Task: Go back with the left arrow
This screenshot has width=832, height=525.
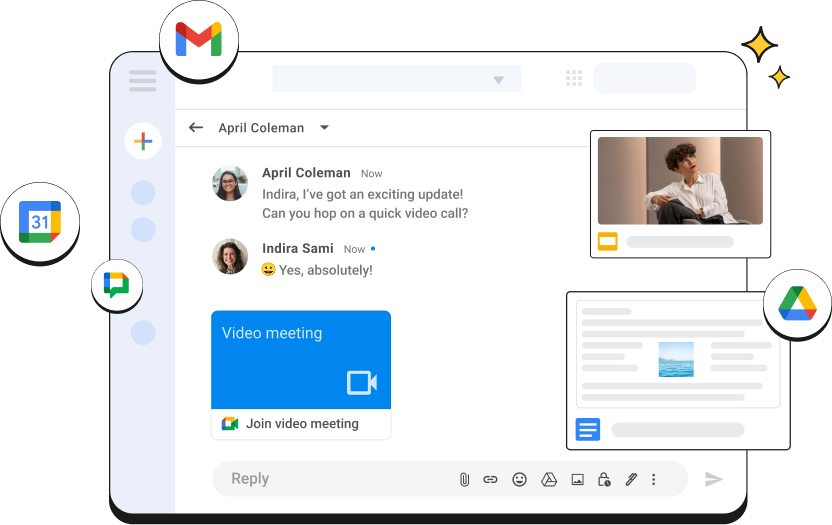Action: coord(196,127)
